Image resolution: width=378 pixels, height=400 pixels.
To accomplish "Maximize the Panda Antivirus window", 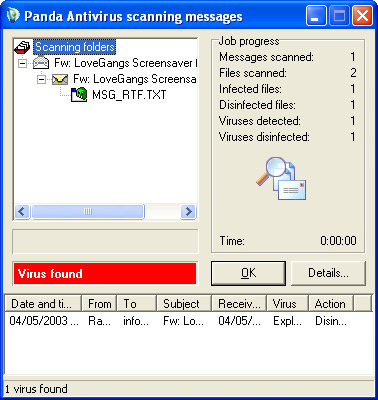I will 339,16.
